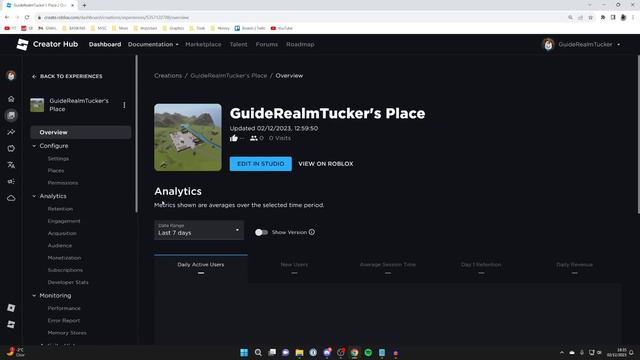Open Spotify from the taskbar
Screen dimensions: 640x360
368,353
